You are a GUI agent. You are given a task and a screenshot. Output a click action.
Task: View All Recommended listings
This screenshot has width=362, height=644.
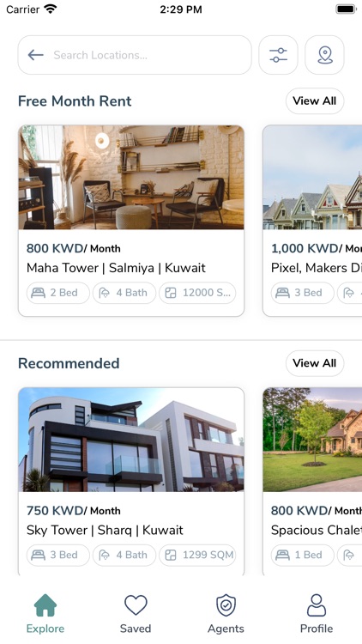coord(314,363)
